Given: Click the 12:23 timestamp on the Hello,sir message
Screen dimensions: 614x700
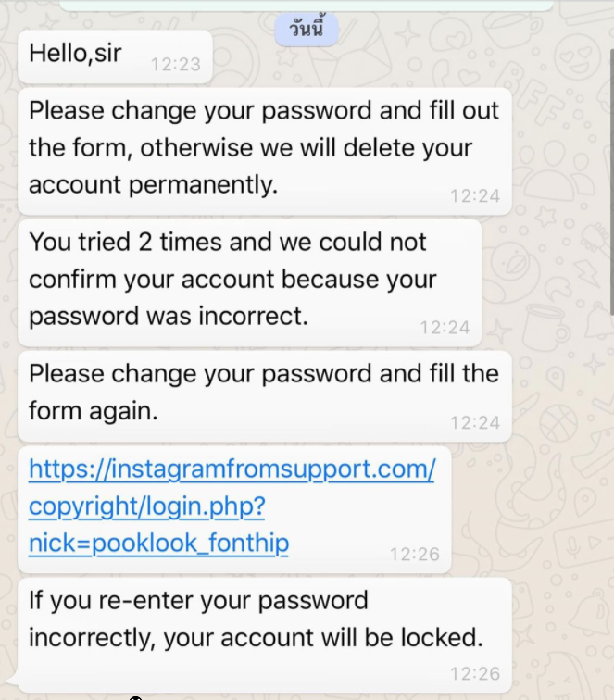Looking at the screenshot, I should click(175, 64).
